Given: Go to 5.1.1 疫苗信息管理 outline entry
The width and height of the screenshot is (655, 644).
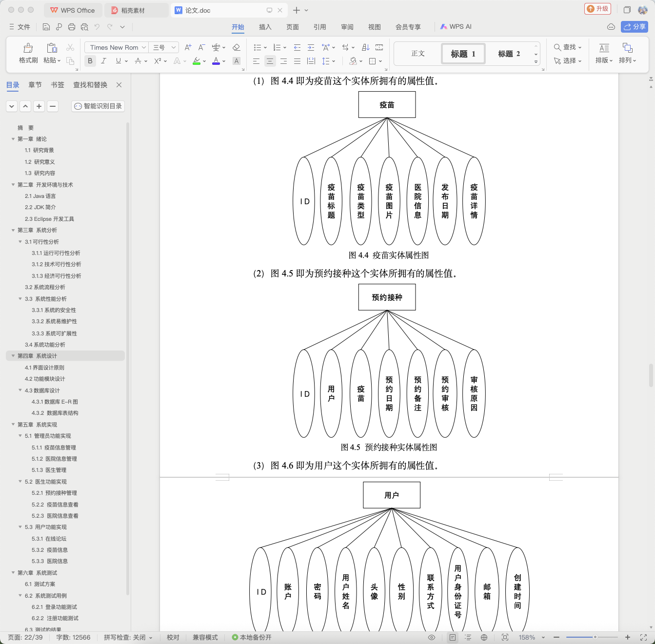Looking at the screenshot, I should click(x=54, y=448).
